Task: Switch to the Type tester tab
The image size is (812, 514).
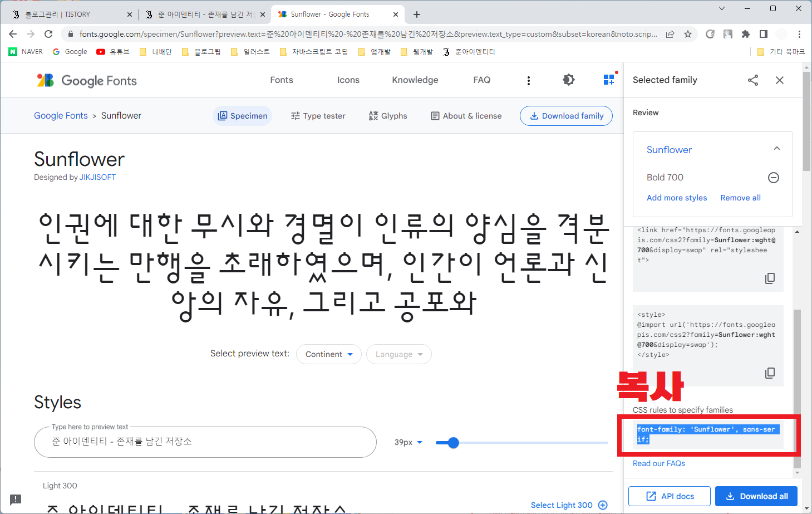Action: click(318, 116)
